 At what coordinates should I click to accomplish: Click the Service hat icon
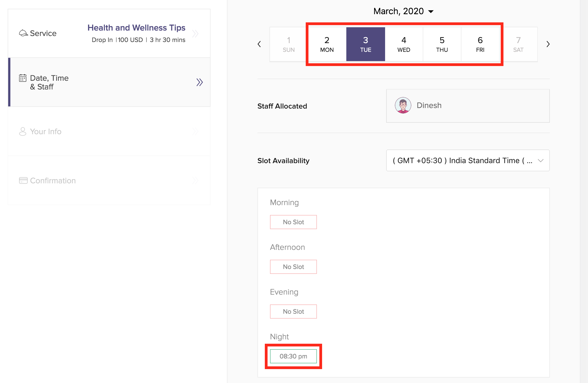23,33
